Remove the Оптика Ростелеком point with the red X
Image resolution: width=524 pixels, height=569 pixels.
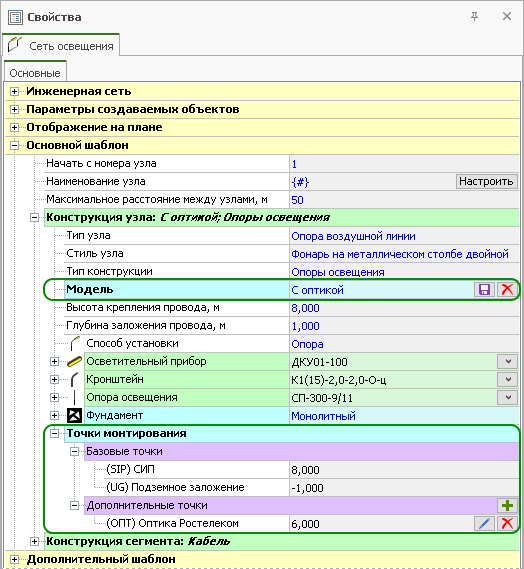coord(507,523)
